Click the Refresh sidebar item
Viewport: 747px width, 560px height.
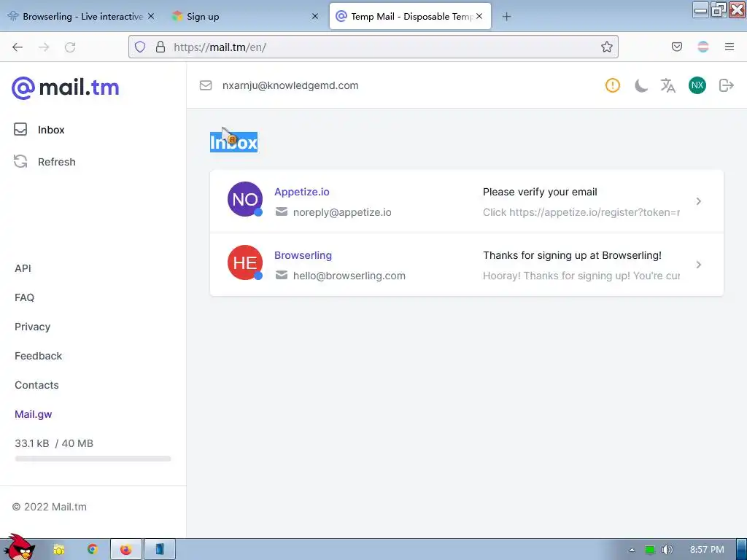44,162
